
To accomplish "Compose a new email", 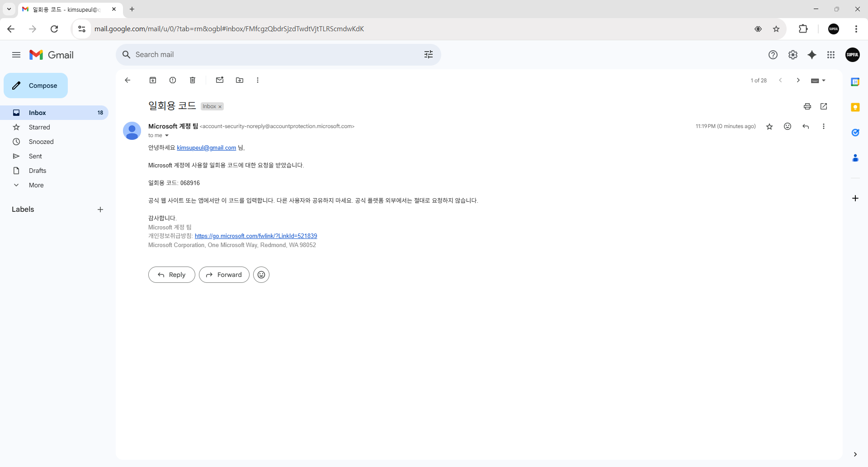I will (36, 86).
